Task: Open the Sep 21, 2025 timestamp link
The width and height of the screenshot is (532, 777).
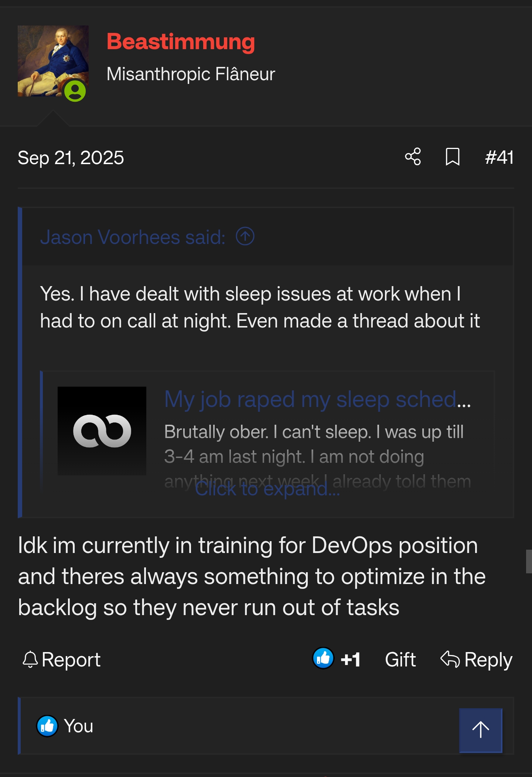Action: click(71, 157)
